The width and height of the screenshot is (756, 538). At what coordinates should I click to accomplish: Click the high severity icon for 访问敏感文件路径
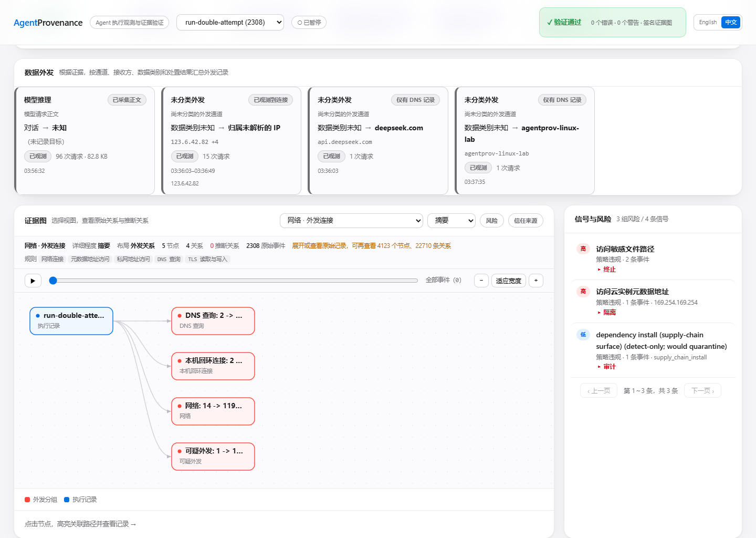(583, 249)
